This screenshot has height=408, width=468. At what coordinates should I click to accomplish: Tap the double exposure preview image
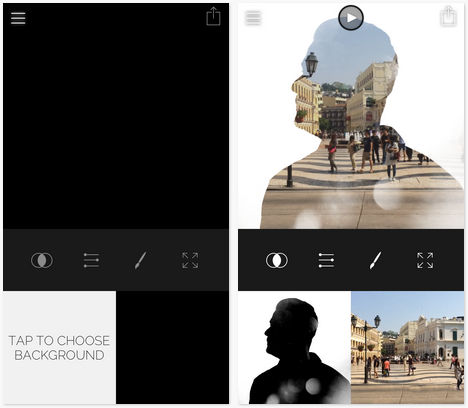point(351,116)
